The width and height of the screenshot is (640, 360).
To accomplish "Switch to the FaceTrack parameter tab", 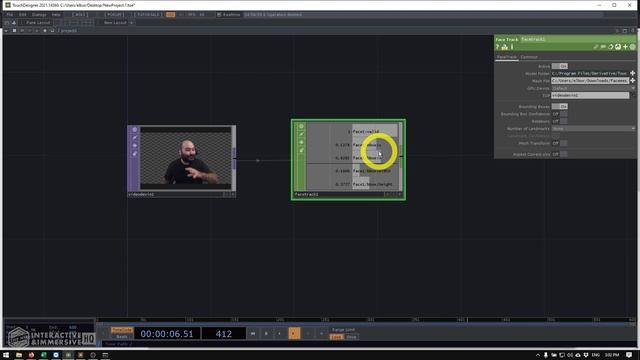I will click(507, 57).
